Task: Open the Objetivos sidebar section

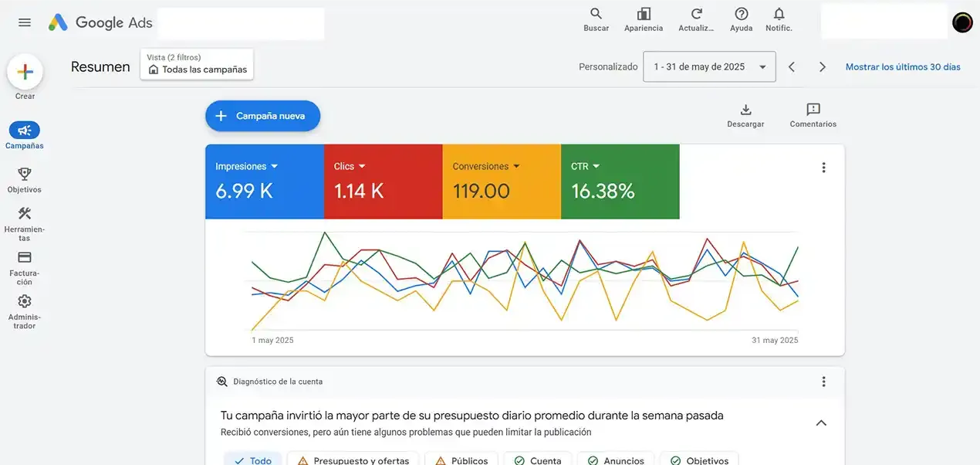Action: click(x=25, y=179)
